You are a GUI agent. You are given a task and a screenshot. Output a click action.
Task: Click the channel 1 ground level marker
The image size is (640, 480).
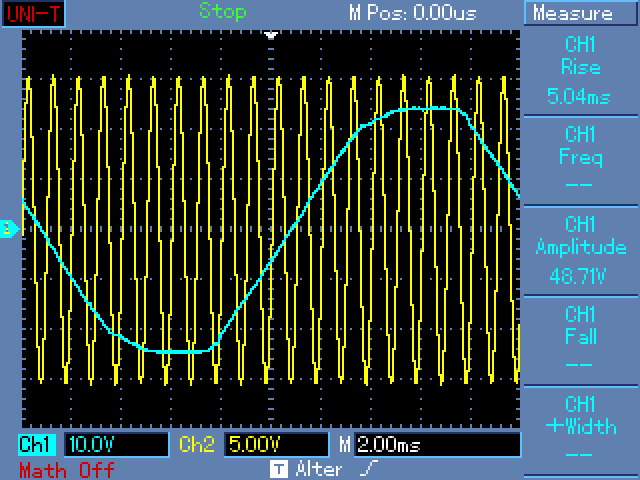9,229
